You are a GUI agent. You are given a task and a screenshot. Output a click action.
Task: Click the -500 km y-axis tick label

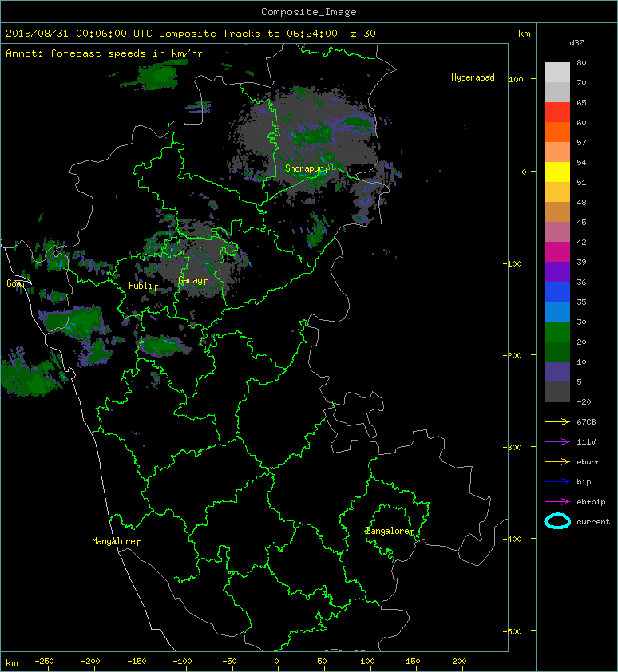[513, 631]
